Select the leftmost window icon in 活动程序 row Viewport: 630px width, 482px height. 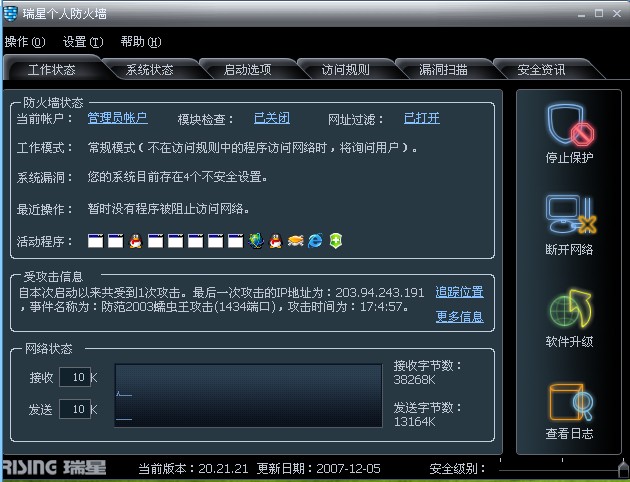[95, 241]
